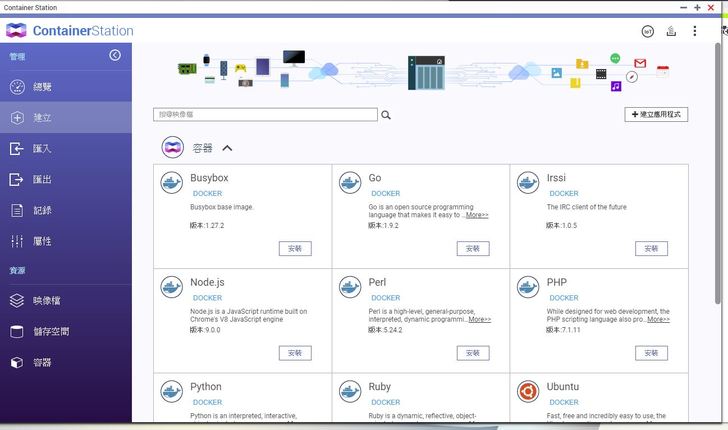This screenshot has height=430, width=728.
Task: Click 安裝 button for Busybox
Action: point(295,248)
